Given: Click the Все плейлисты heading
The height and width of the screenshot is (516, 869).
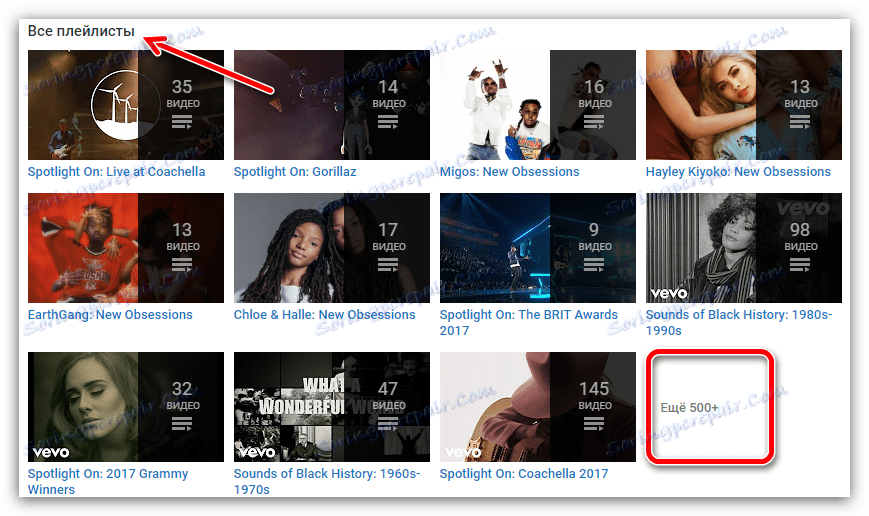Looking at the screenshot, I should [81, 31].
